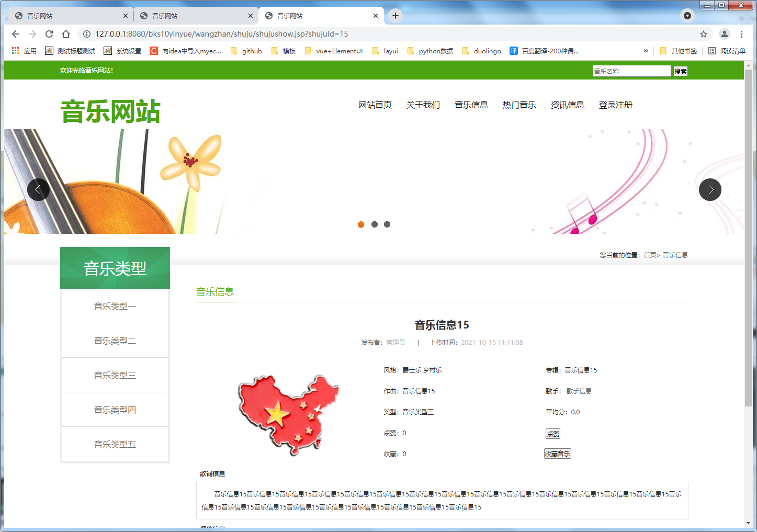Click the 音乐信息 section tab heading
This screenshot has height=532, width=757.
pos(215,292)
